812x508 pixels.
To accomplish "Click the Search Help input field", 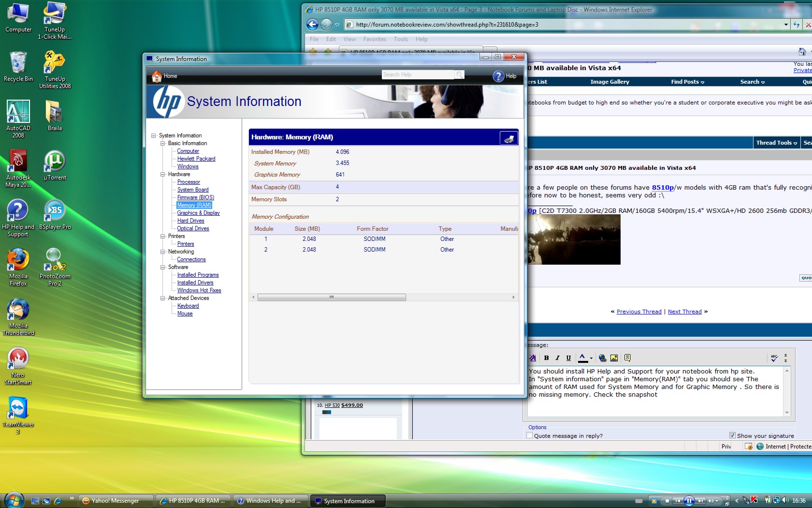I will pos(418,75).
